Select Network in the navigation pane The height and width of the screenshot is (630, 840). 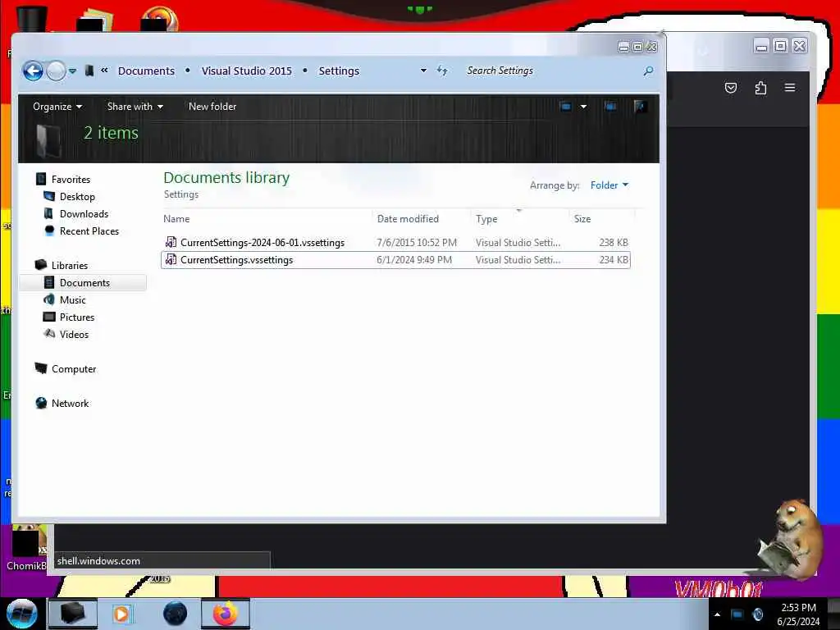coord(71,404)
